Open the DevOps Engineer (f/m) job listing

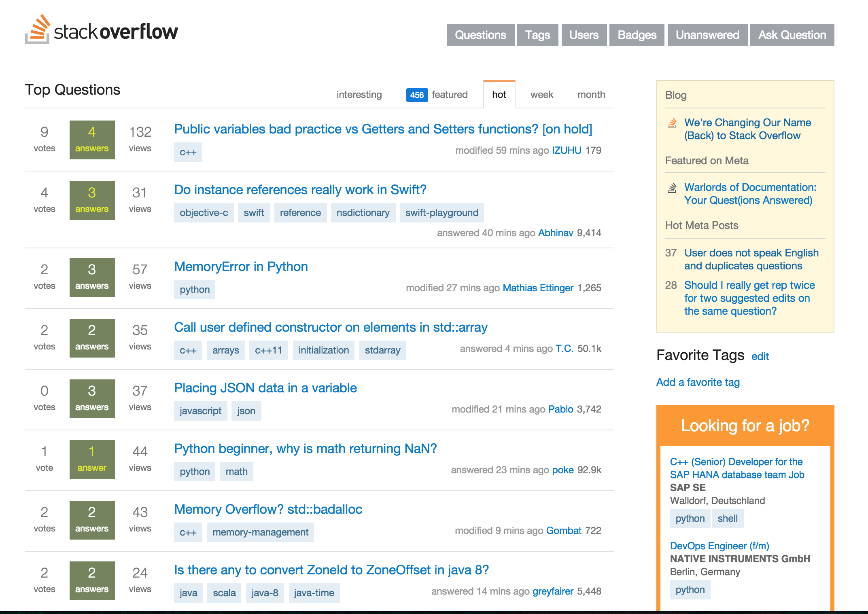tap(719, 546)
